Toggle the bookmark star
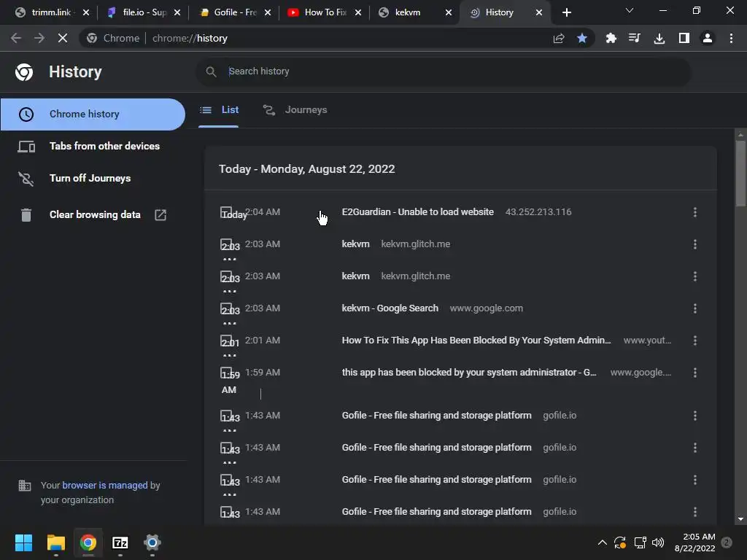 click(x=581, y=38)
